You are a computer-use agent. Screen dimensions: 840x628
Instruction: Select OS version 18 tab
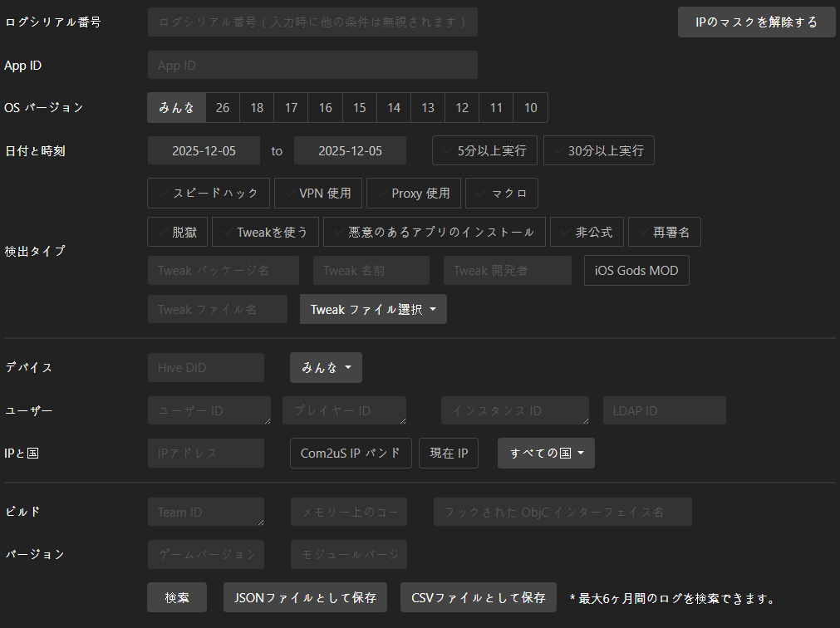(257, 108)
